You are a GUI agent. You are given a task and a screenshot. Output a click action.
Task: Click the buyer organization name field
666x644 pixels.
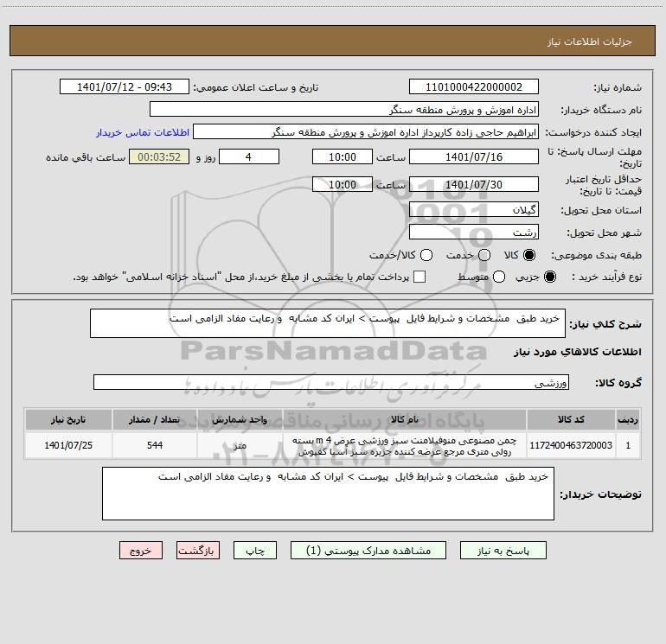pyautogui.click(x=344, y=110)
